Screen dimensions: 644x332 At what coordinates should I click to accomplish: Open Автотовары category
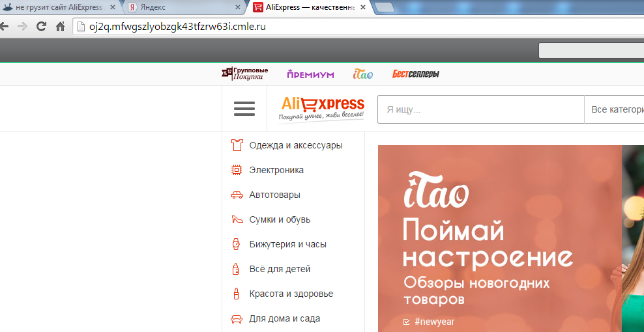275,195
